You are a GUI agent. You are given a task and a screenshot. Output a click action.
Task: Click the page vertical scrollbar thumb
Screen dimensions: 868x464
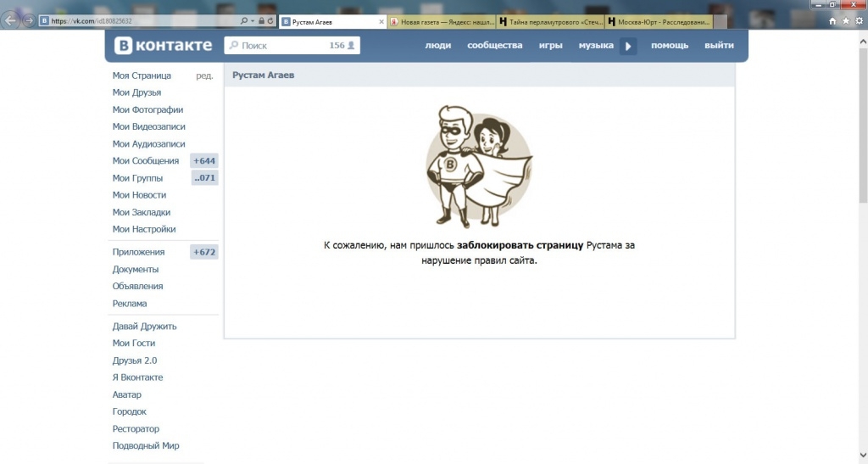[x=863, y=126]
